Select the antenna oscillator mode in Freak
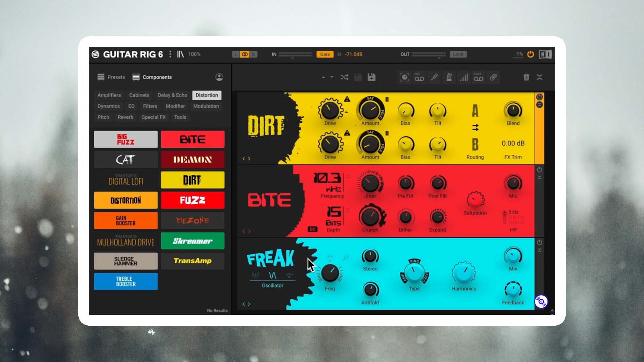Image resolution: width=644 pixels, height=362 pixels. pyautogui.click(x=255, y=276)
